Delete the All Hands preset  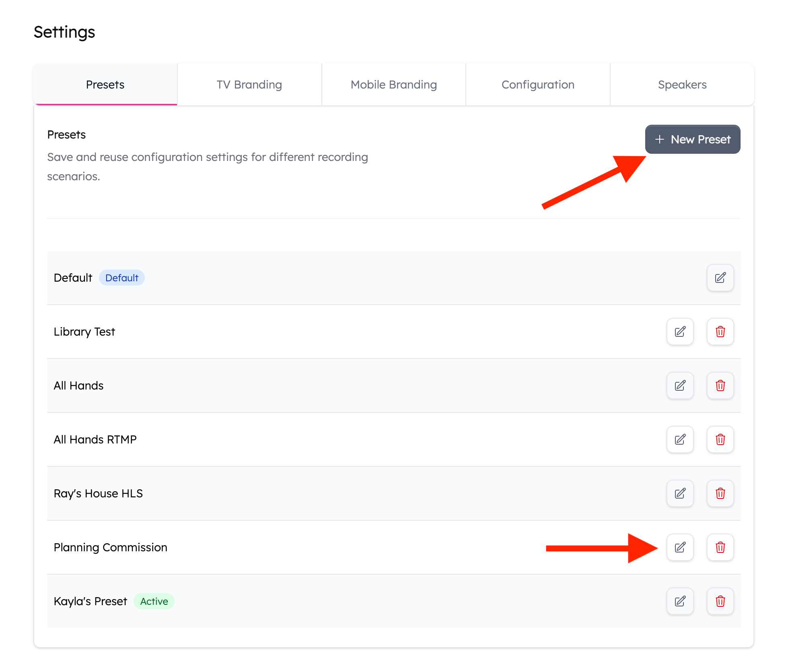[x=720, y=385]
